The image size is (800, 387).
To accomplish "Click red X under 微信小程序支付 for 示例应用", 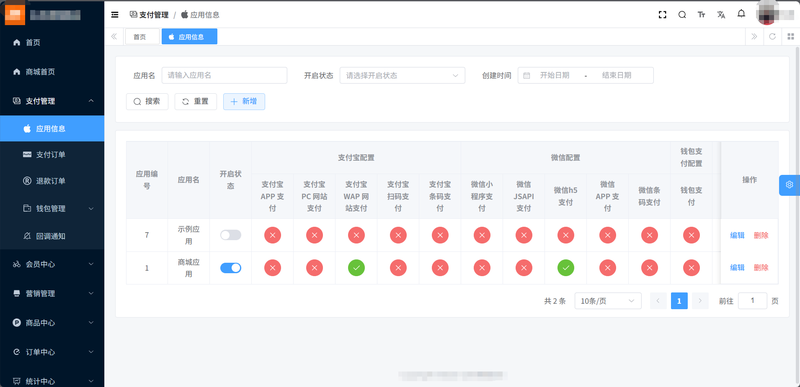I will tap(482, 235).
